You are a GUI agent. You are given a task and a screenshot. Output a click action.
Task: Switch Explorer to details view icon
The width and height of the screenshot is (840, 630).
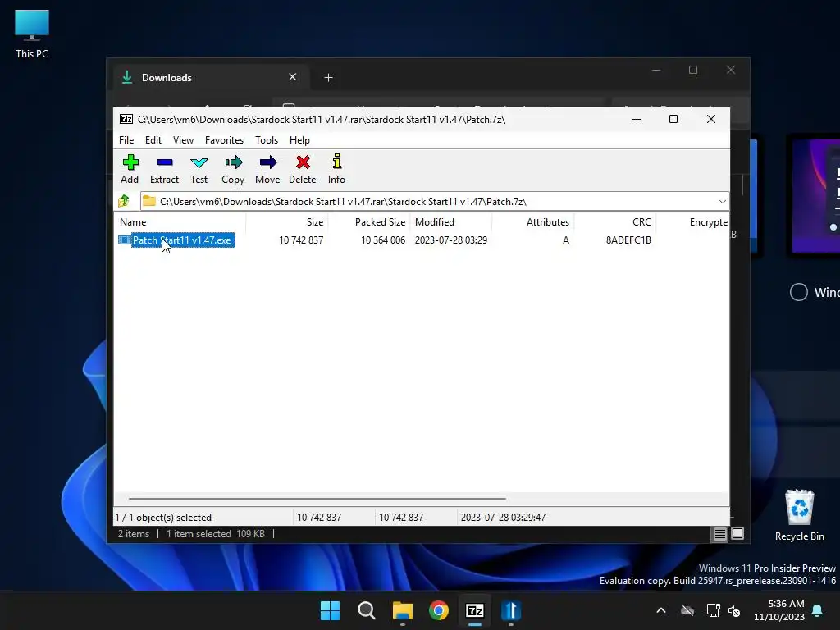pyautogui.click(x=719, y=533)
